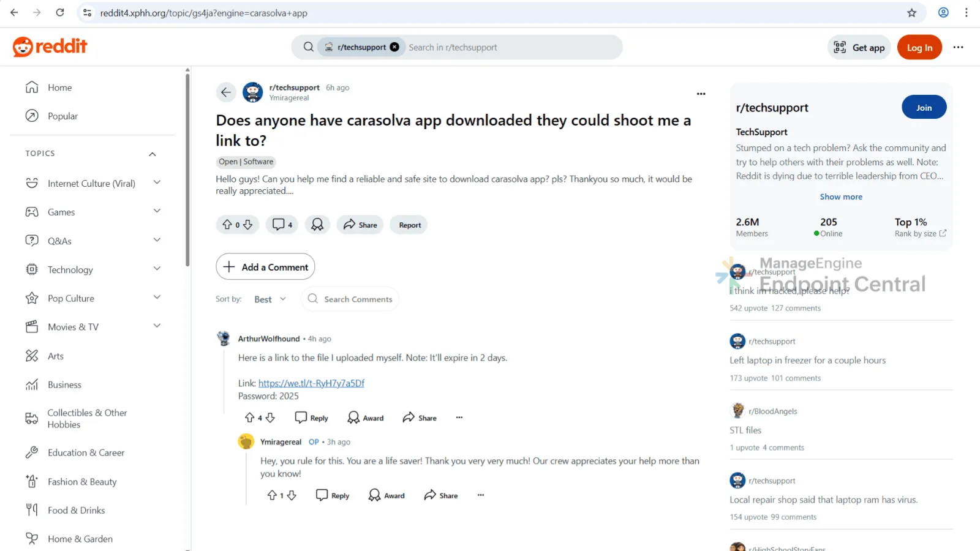Bookmark this page with star icon
This screenshot has width=980, height=551.
(x=912, y=12)
